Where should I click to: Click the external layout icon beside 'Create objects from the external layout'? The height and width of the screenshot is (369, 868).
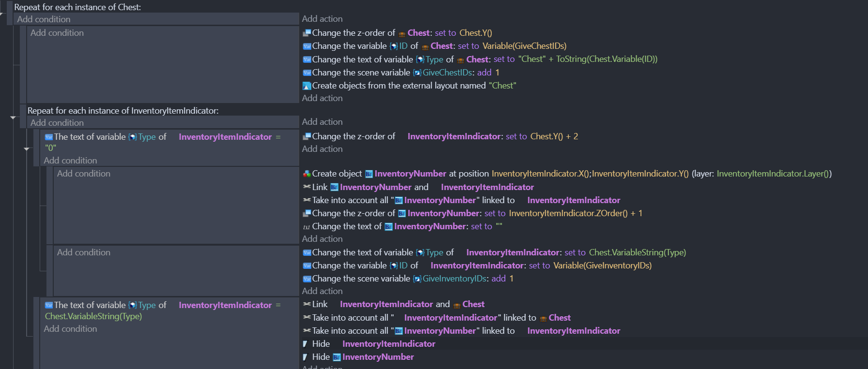tap(306, 86)
